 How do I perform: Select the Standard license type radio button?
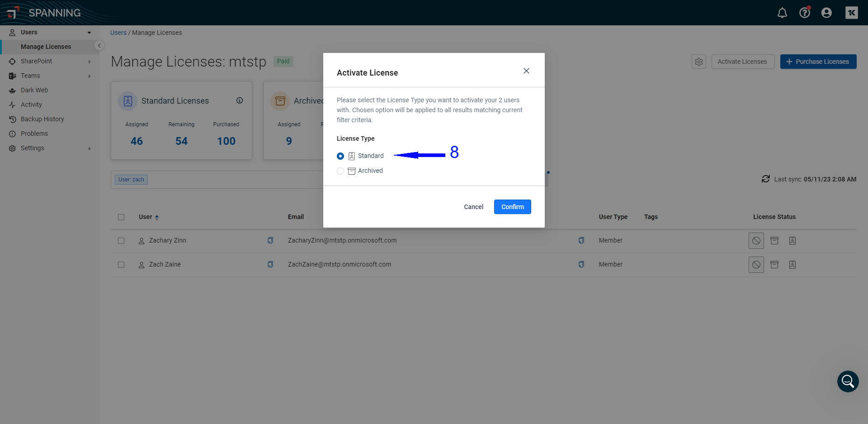[340, 156]
